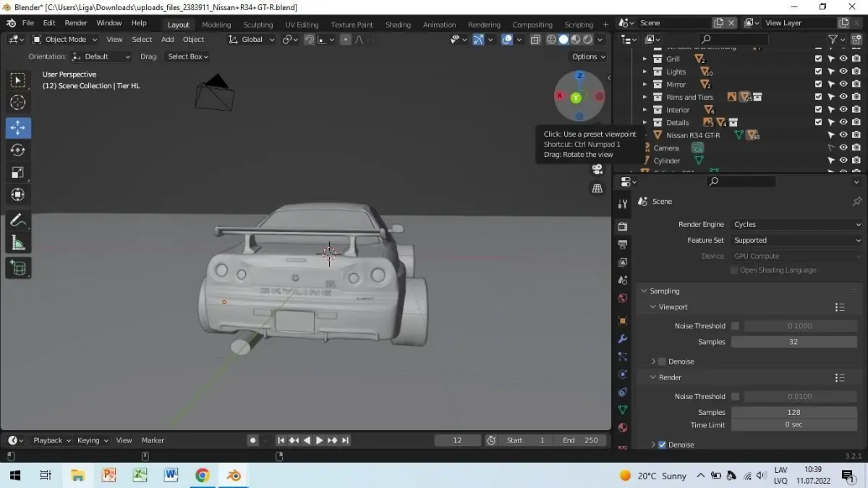Open the Keying popover
The height and width of the screenshot is (488, 868).
[93, 440]
